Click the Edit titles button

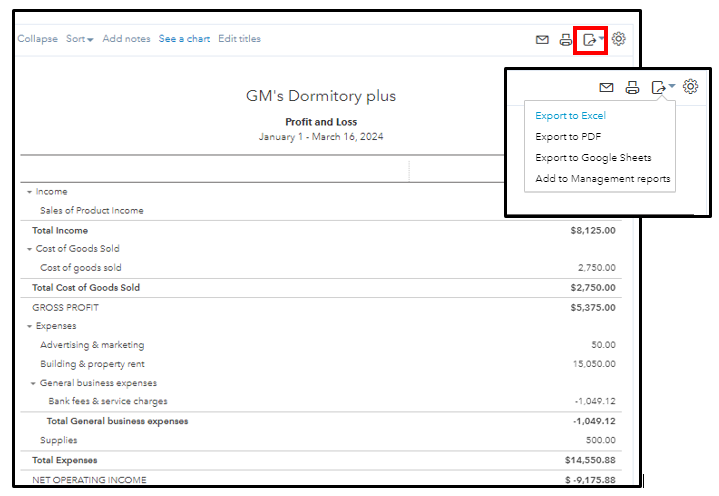[239, 39]
